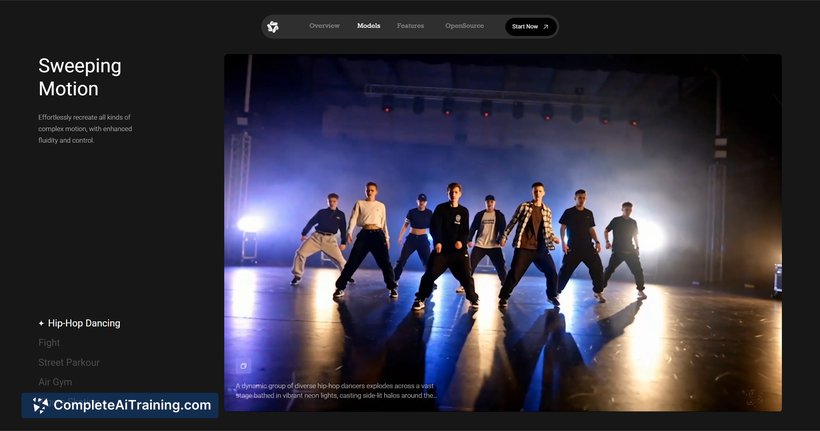Select the Street Parkour example
Screen dimensions: 820x431
click(x=69, y=362)
